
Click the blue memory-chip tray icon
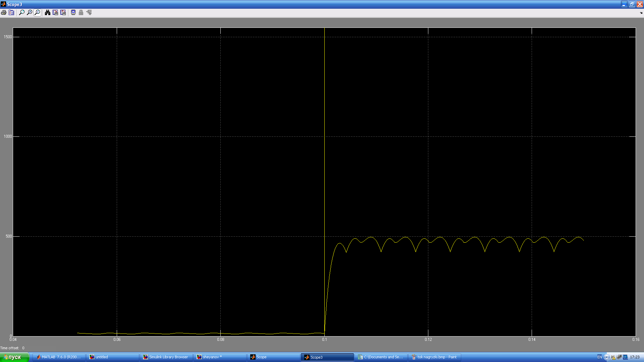click(x=625, y=357)
